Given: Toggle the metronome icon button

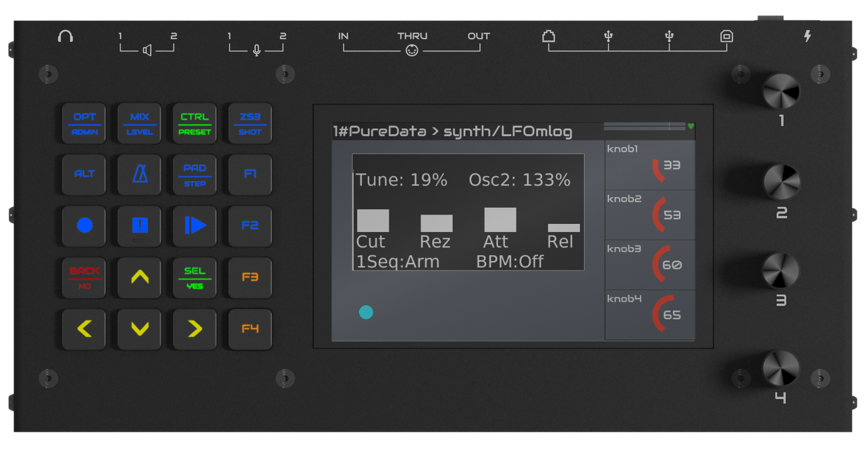Looking at the screenshot, I should [x=140, y=174].
